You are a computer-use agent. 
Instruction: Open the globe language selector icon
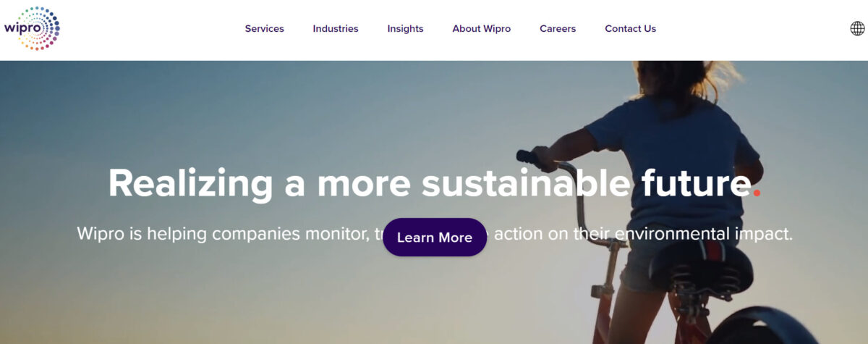click(x=857, y=29)
